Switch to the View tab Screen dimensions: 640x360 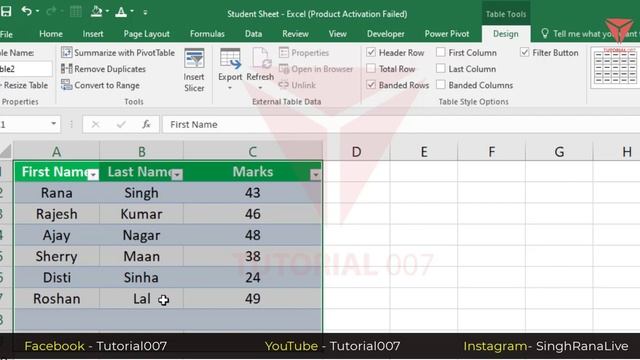[x=338, y=34]
